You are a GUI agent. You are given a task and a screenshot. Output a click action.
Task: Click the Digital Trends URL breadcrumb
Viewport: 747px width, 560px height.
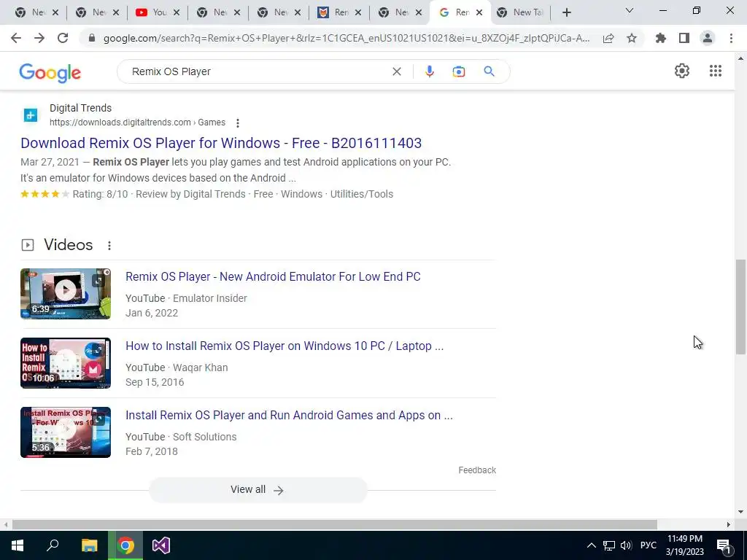point(137,122)
